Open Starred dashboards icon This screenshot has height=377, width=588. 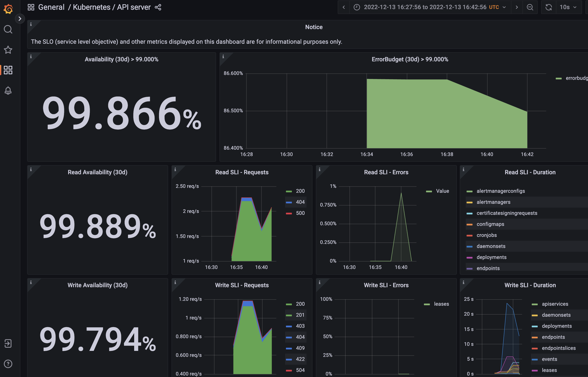coord(8,50)
